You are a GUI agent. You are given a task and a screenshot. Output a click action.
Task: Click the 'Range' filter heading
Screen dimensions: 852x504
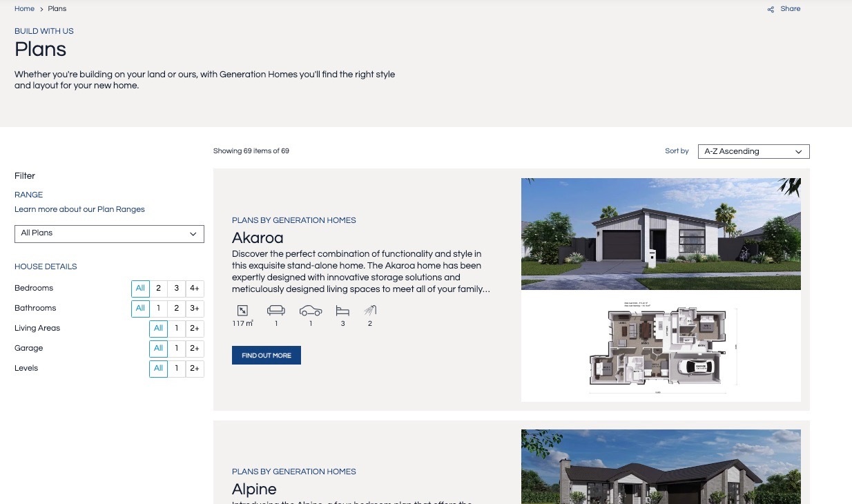click(x=29, y=195)
